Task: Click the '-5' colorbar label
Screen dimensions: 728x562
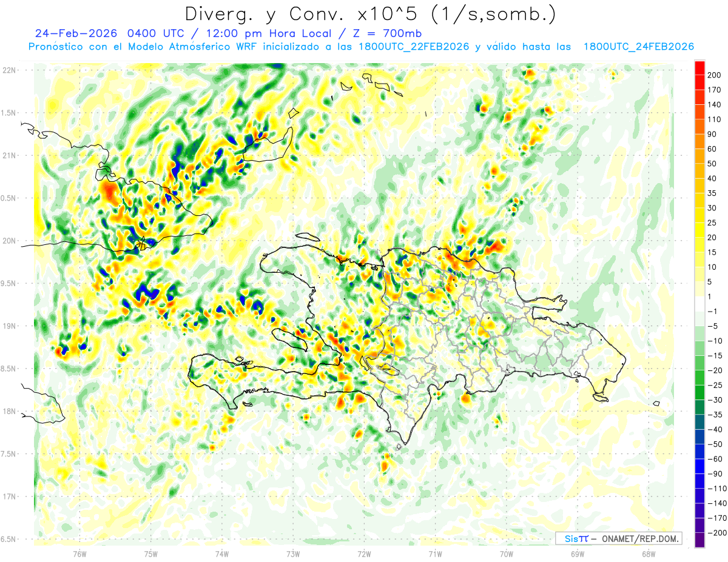Action: (x=713, y=326)
